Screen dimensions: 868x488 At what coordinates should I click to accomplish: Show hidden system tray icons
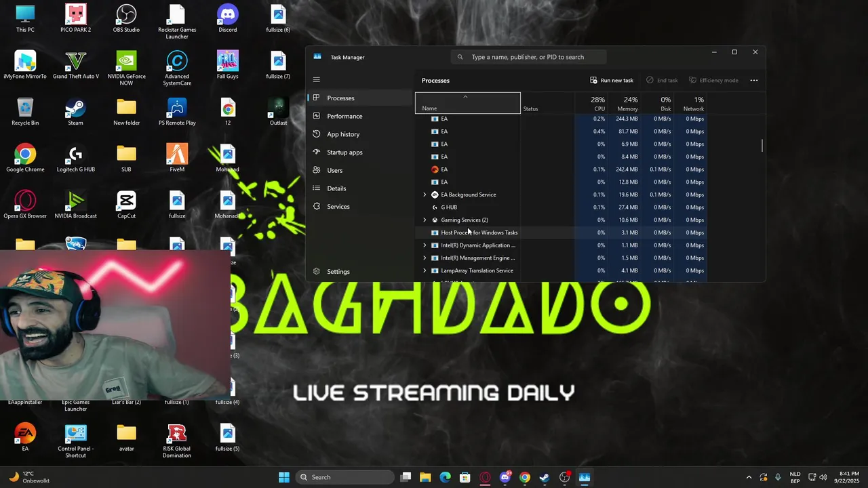tap(749, 477)
